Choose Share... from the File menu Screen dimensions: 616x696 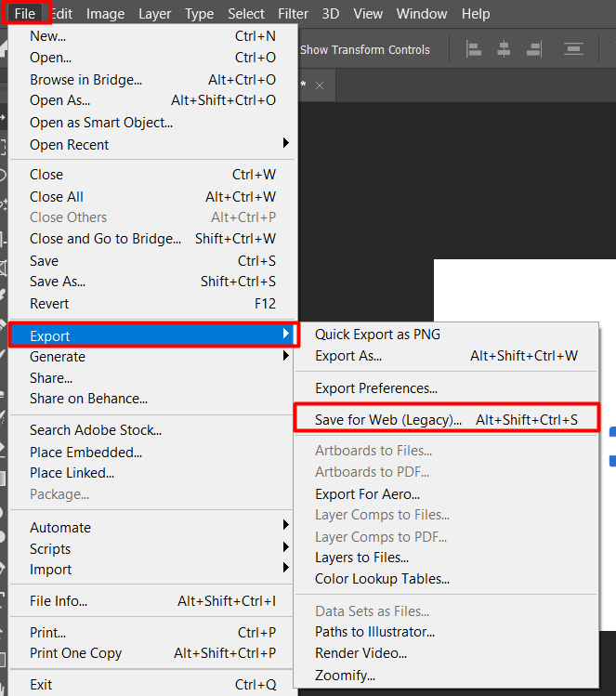[152, 378]
